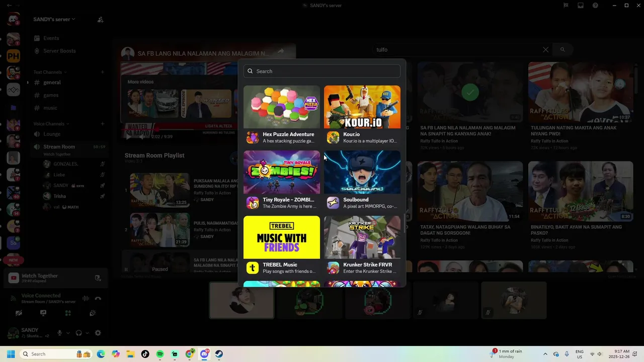Click the small Hex Puzzle Adventure app icon
This screenshot has width=644, height=362.
pos(253,137)
